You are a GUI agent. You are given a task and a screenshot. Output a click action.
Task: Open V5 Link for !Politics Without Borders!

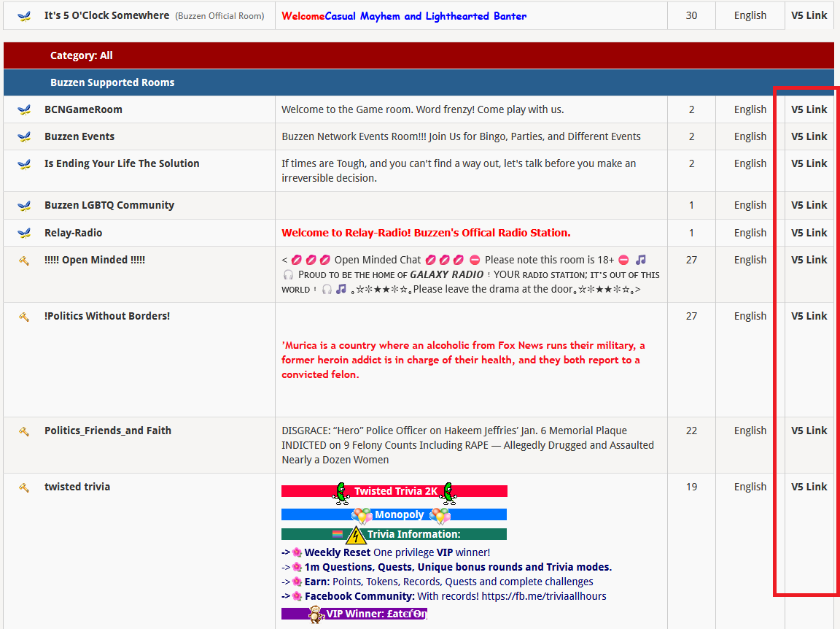pyautogui.click(x=809, y=316)
